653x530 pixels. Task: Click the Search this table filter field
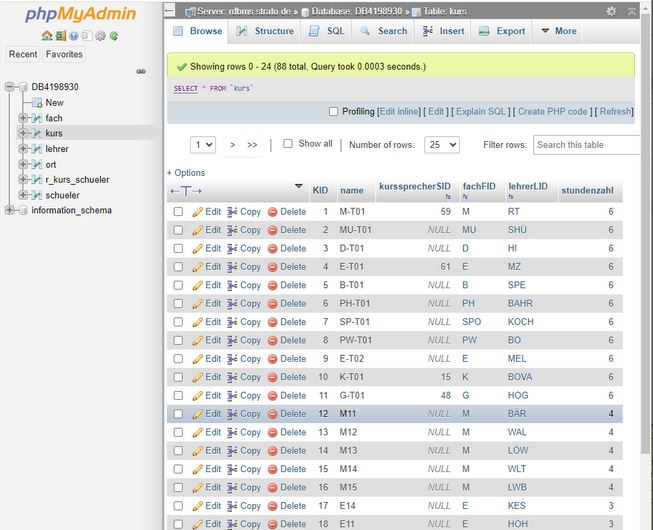586,145
